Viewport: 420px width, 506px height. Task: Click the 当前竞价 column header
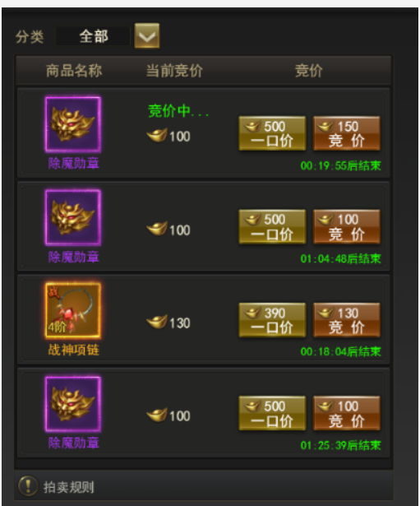[174, 71]
